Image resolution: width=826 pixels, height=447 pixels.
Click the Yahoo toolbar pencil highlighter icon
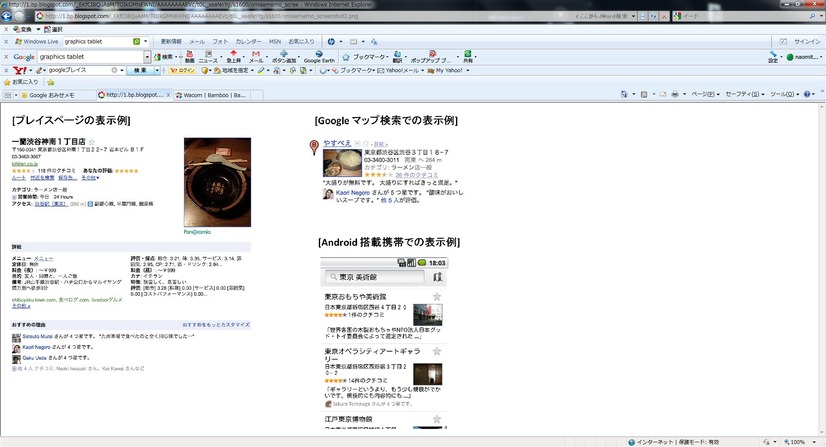click(x=261, y=70)
